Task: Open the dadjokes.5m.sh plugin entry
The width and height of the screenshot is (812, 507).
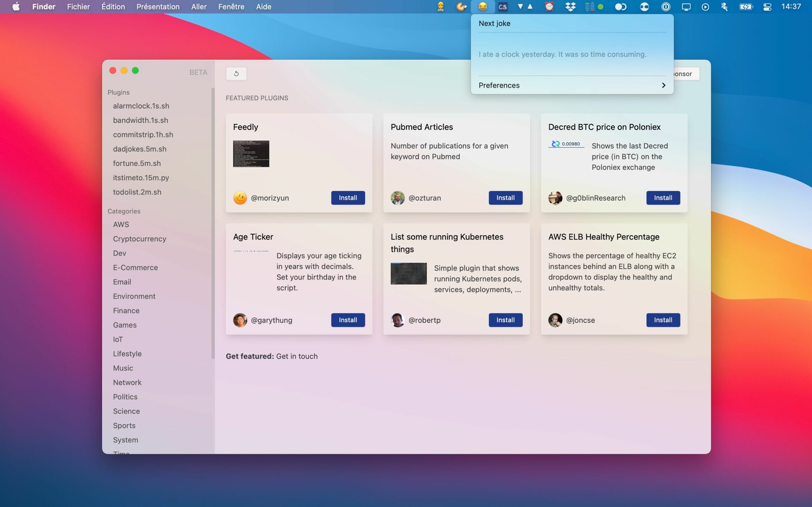Action: 140,149
